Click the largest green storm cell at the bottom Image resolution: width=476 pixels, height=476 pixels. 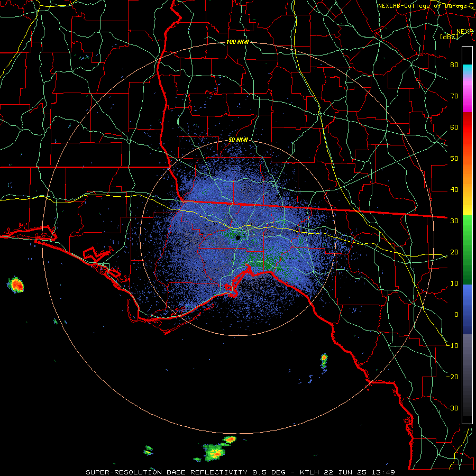pyautogui.click(x=215, y=452)
